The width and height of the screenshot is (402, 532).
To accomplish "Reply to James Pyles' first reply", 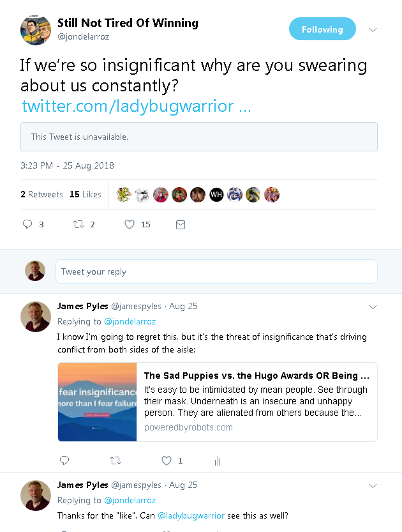I will (x=64, y=460).
